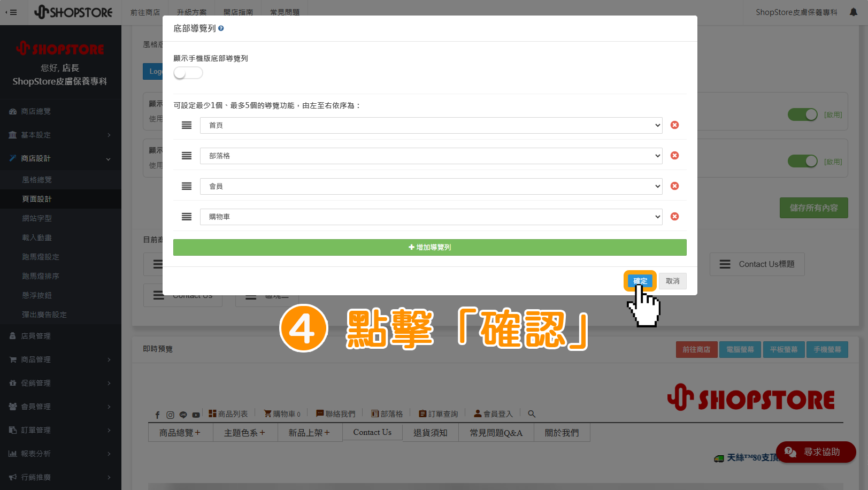
Task: Open 商店總覽 in sidebar
Action: [x=60, y=111]
